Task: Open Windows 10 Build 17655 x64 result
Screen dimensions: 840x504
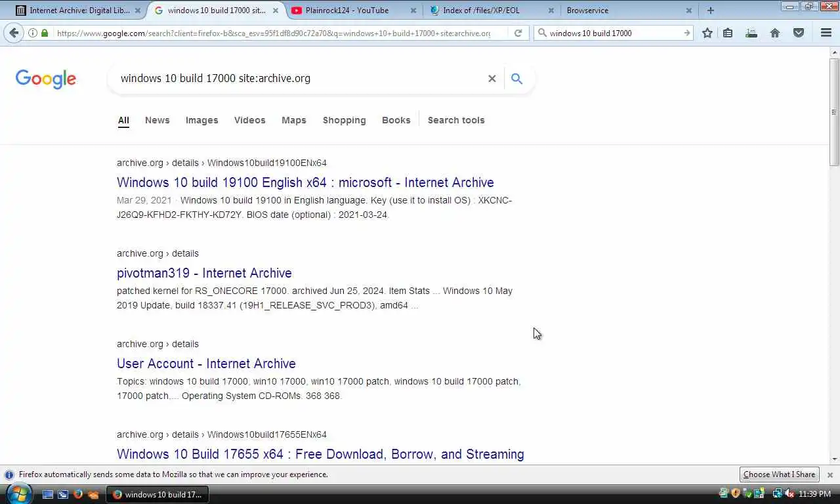Action: click(320, 454)
